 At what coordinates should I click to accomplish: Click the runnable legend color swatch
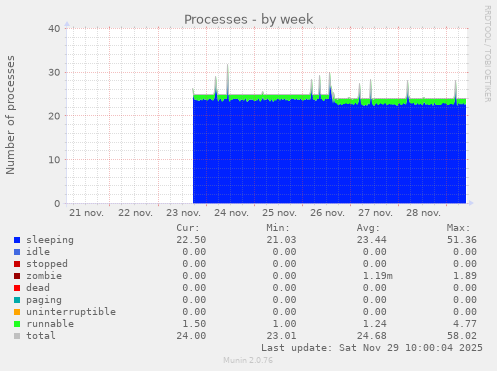point(17,324)
